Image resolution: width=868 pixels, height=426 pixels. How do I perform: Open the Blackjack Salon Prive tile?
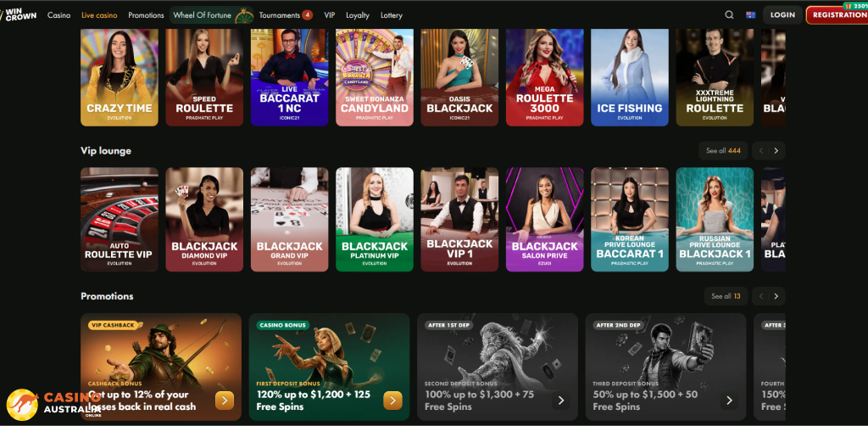pos(545,220)
